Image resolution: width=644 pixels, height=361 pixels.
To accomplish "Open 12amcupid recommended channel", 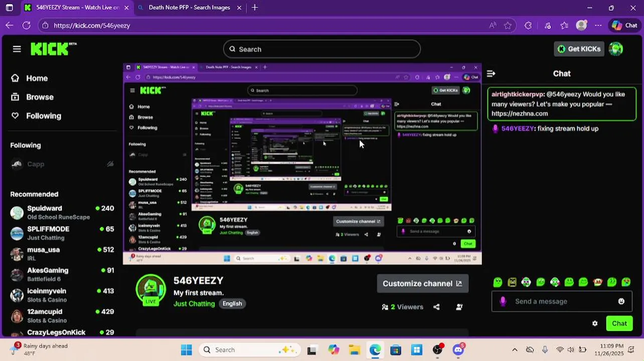I will (x=62, y=315).
